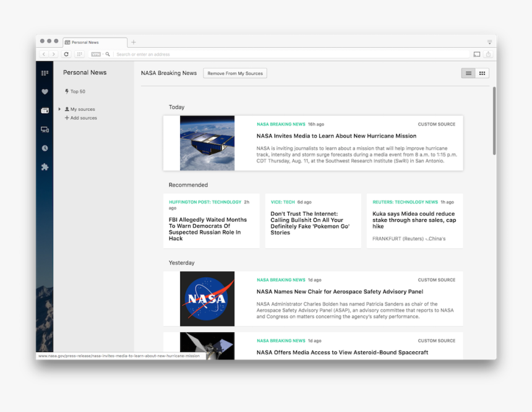Click the Personal News sidebar heading
The width and height of the screenshot is (532, 412).
(x=85, y=72)
